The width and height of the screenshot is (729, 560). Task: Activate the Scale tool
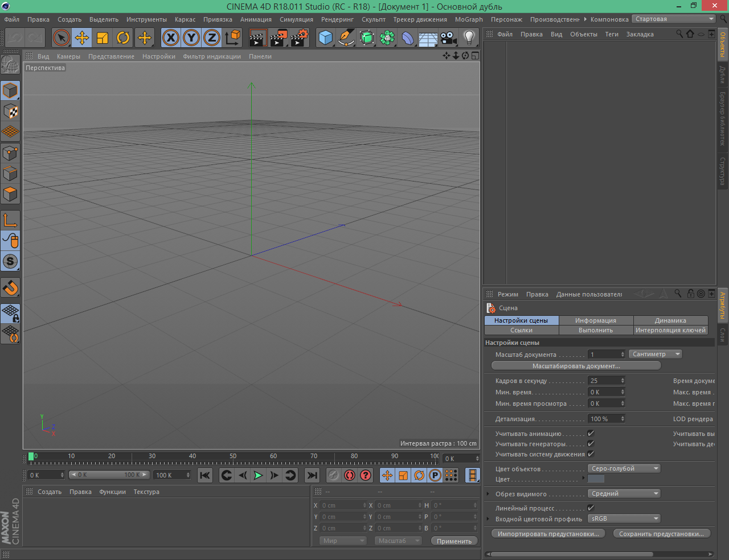pos(103,38)
